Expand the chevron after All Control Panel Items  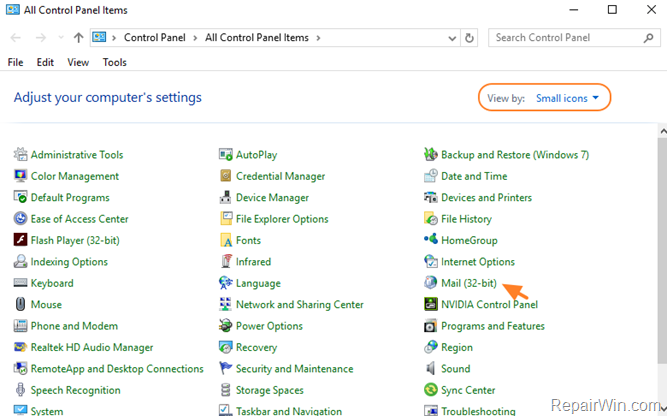tap(318, 38)
